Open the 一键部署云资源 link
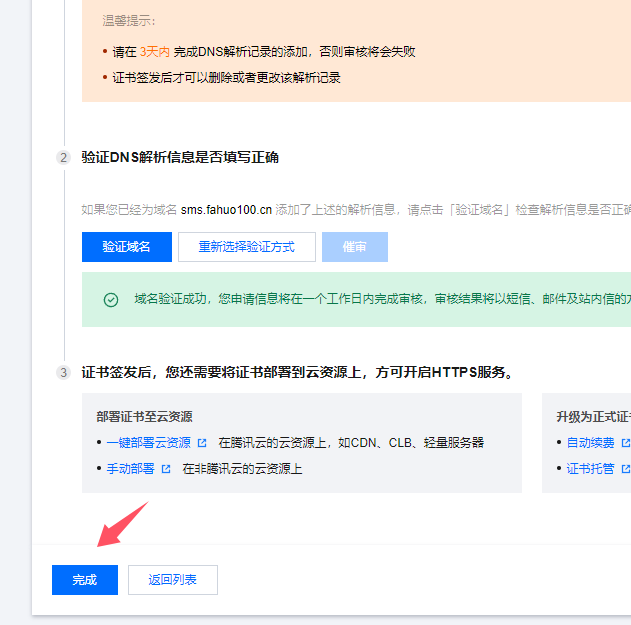 (x=149, y=443)
